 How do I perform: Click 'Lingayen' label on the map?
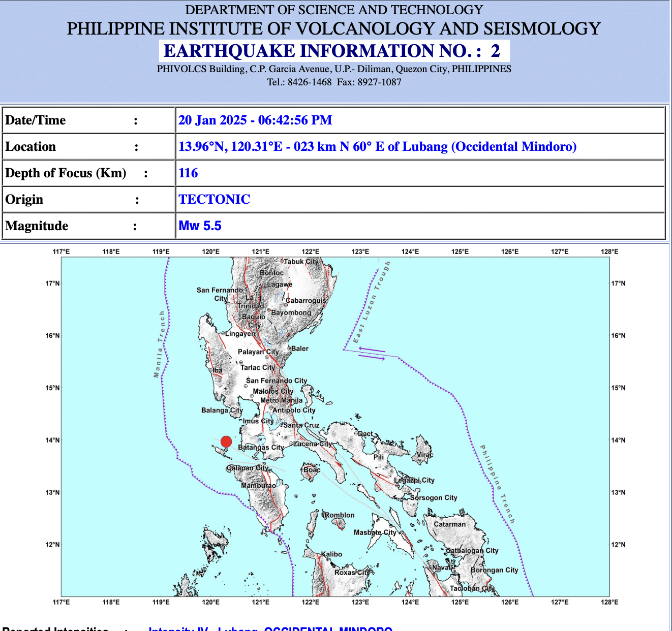[x=240, y=334]
